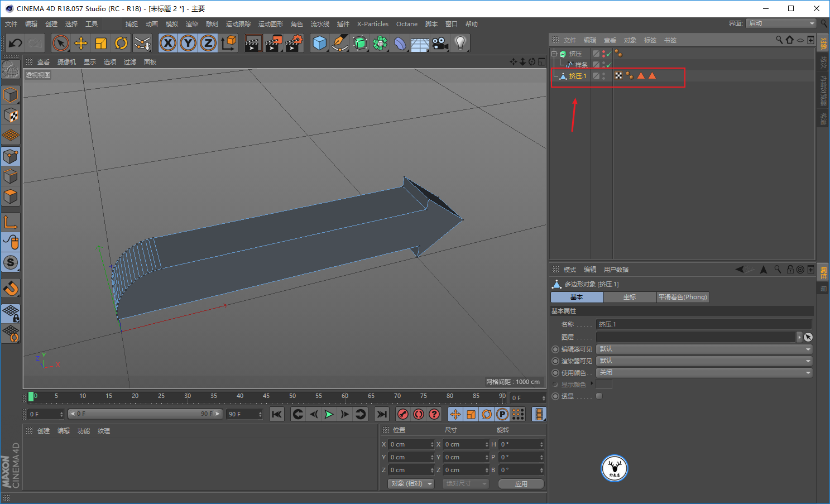Open the material manager 创建 menu
This screenshot has height=504, width=830.
click(44, 431)
